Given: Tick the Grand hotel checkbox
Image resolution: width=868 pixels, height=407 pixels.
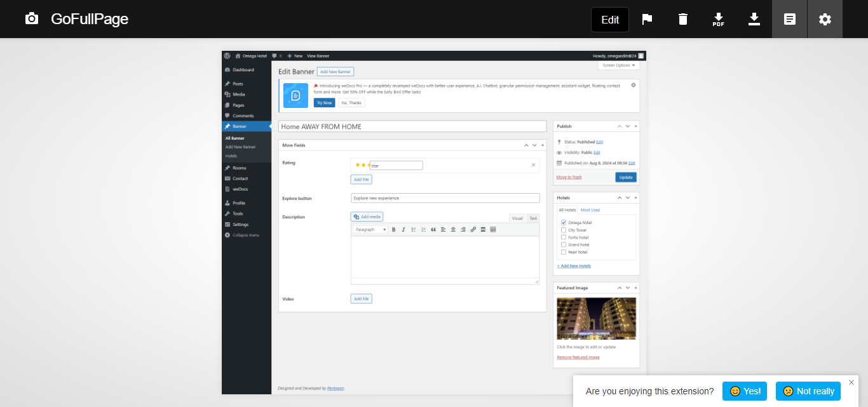Looking at the screenshot, I should pyautogui.click(x=564, y=244).
